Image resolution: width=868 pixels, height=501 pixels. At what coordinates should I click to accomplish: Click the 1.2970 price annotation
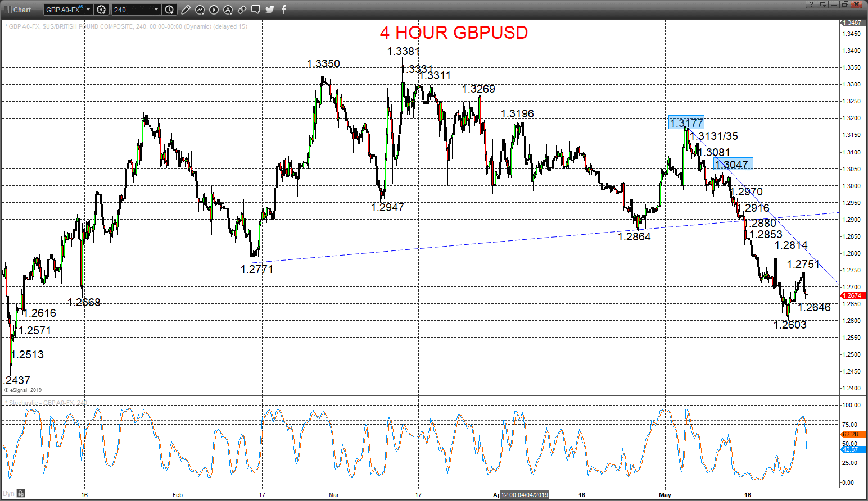click(747, 192)
